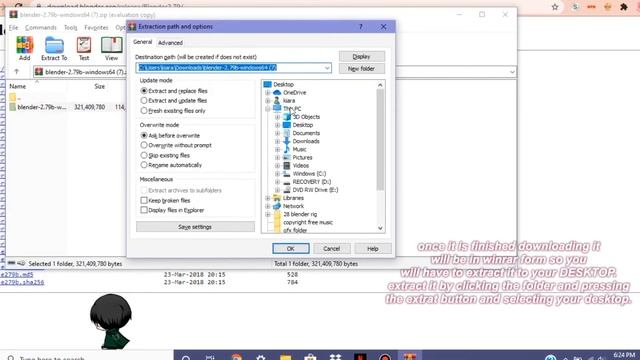
Task: Open the Commands menu in WinRAR
Action: click(41, 27)
